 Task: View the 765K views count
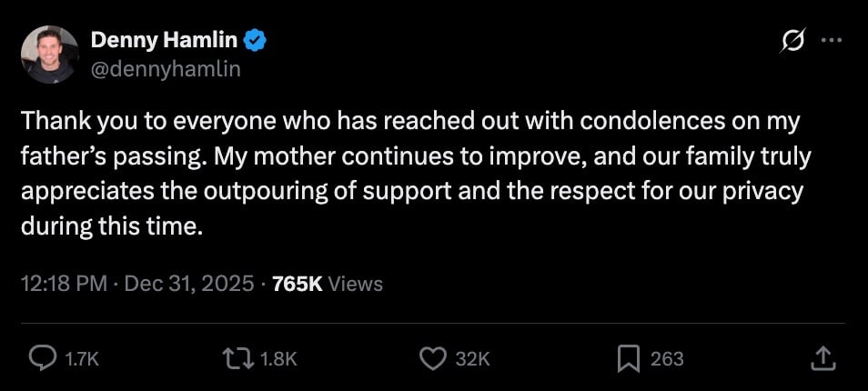pyautogui.click(x=297, y=284)
